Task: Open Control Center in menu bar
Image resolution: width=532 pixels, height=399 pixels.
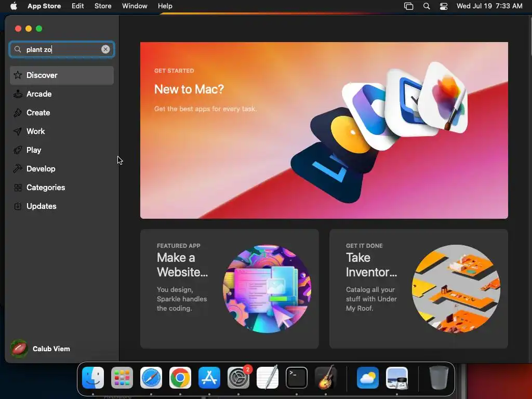Action: [444, 6]
